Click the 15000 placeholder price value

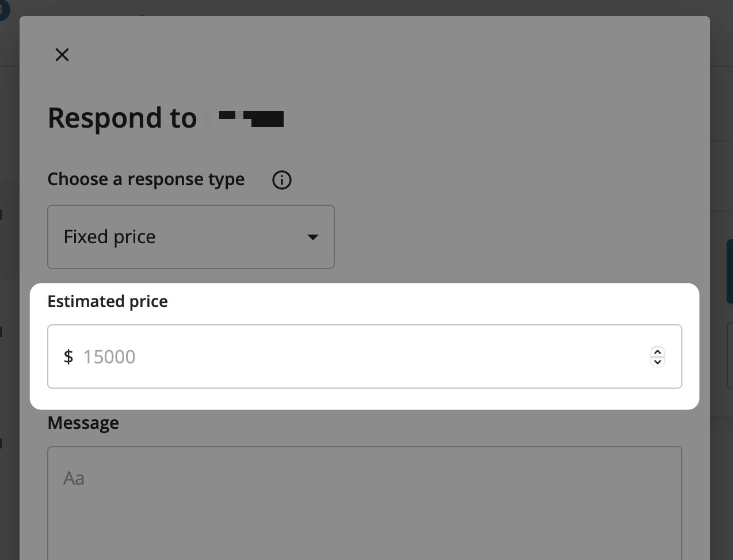click(109, 357)
